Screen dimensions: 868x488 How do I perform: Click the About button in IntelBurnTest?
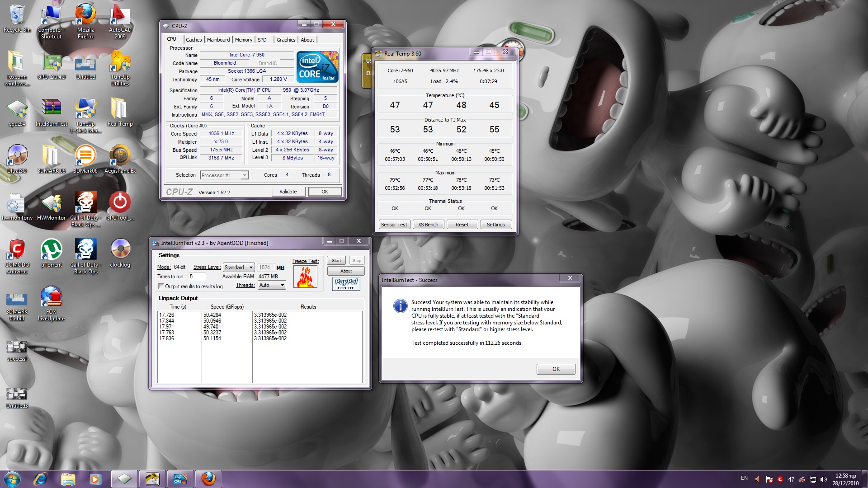point(346,271)
